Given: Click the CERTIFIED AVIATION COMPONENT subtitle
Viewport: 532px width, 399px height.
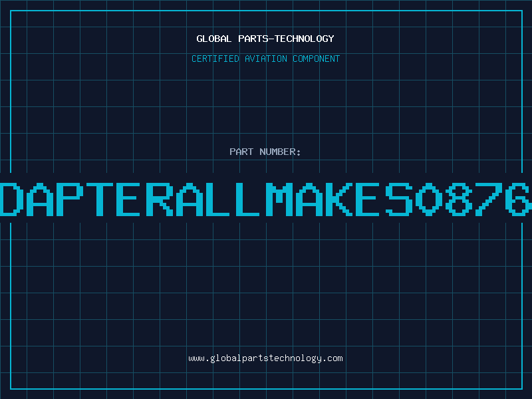Looking at the screenshot, I should click(265, 59).
